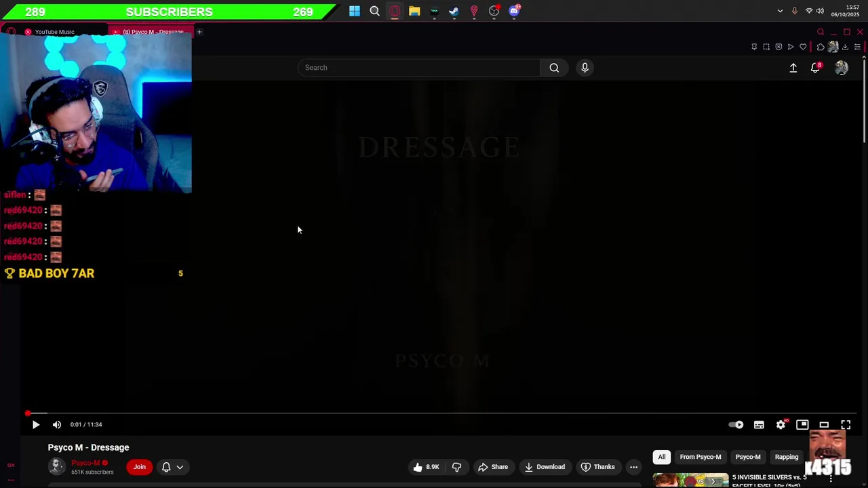Select the Psyco-M filter chip
Viewport: 868px width, 488px height.
tap(748, 457)
